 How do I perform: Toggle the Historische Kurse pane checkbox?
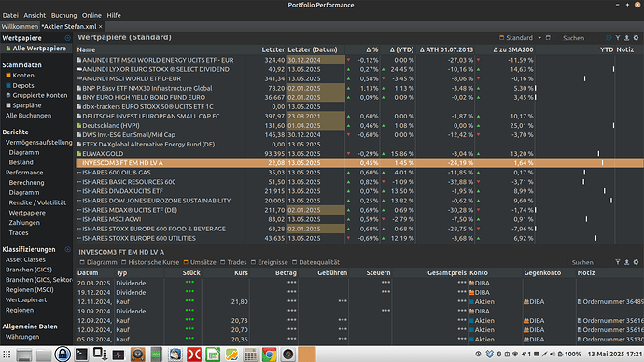[123, 262]
